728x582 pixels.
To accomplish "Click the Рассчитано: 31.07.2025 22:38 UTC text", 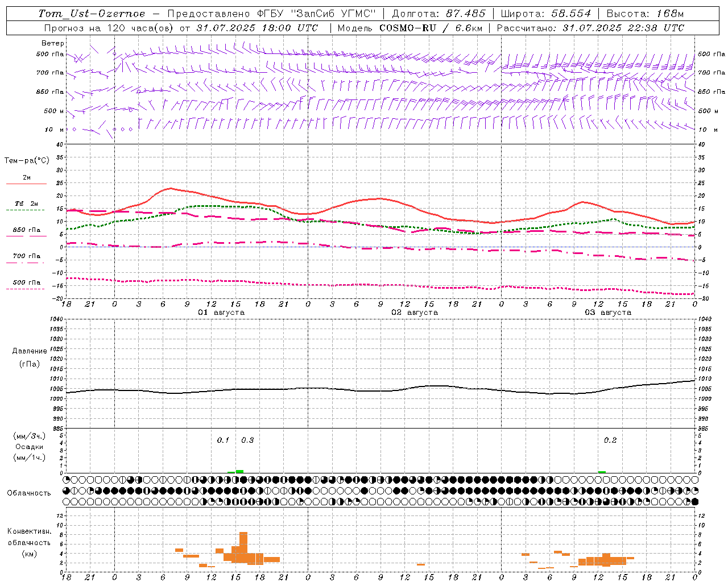I will [x=590, y=28].
